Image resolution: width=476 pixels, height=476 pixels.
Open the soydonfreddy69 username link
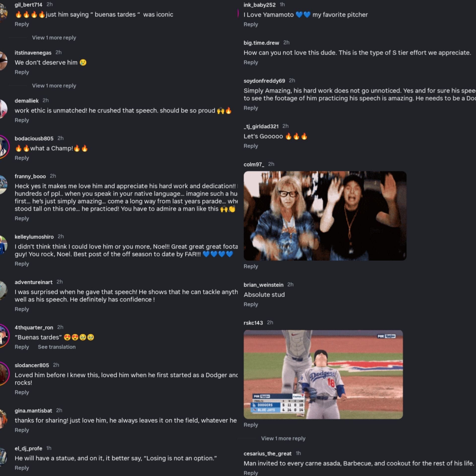(264, 81)
